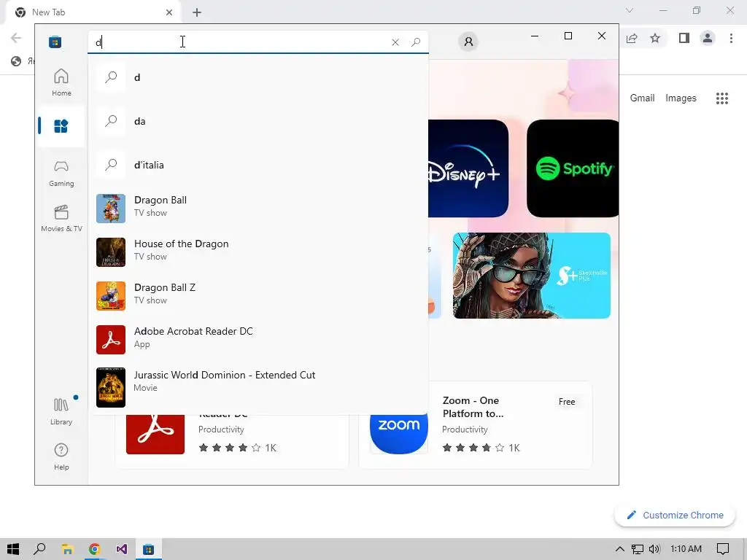Click the Customize Chrome button

[x=675, y=516]
